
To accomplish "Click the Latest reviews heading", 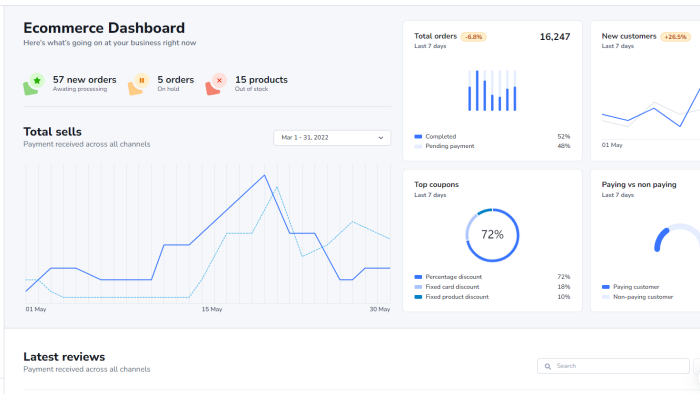I will click(64, 357).
